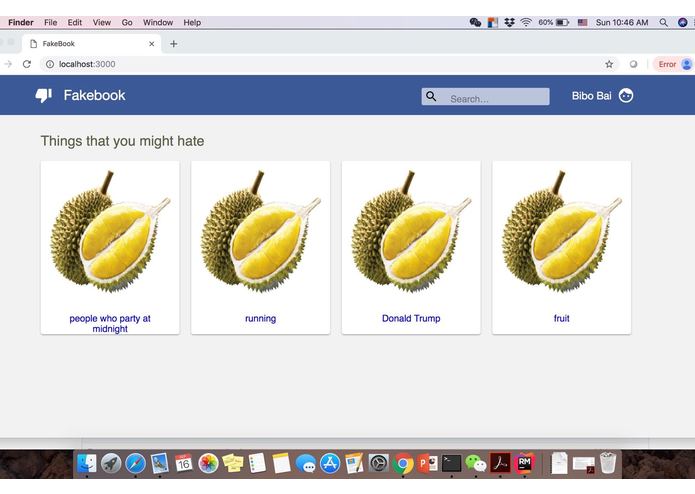Open Finder from the dock
This screenshot has width=695, height=494.
[x=87, y=463]
